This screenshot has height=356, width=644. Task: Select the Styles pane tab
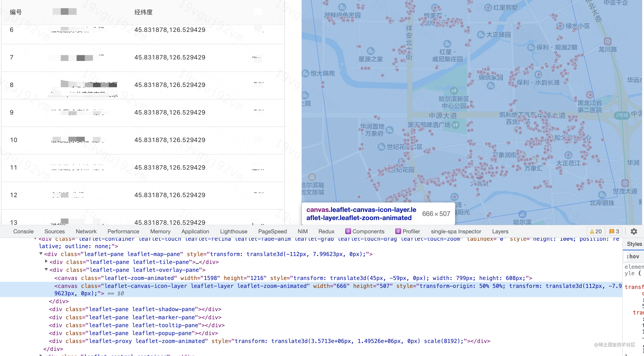coord(634,244)
